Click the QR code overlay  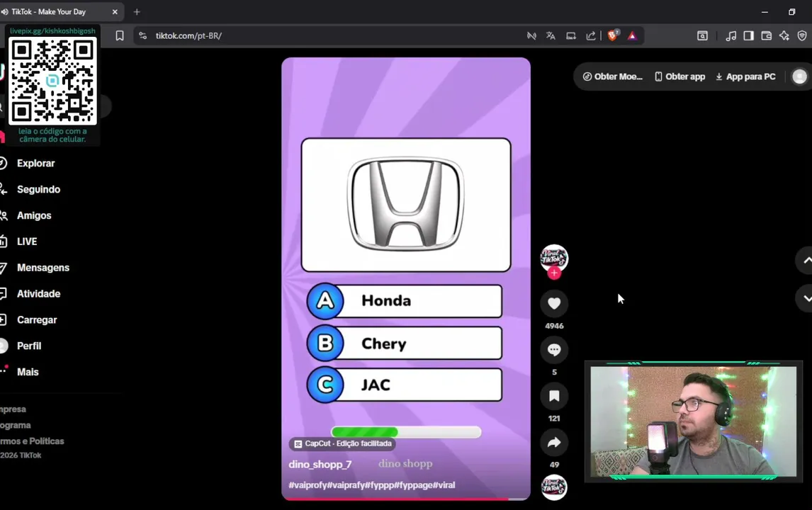tap(53, 81)
